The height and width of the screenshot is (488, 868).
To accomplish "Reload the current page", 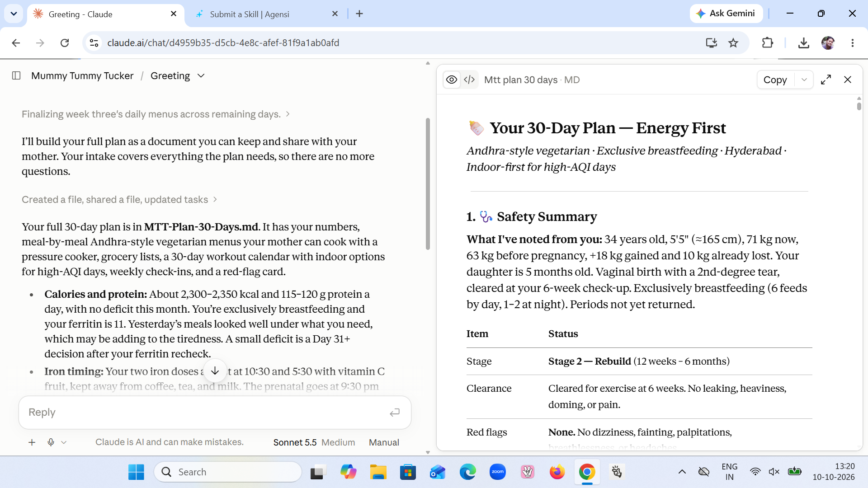I will [65, 43].
